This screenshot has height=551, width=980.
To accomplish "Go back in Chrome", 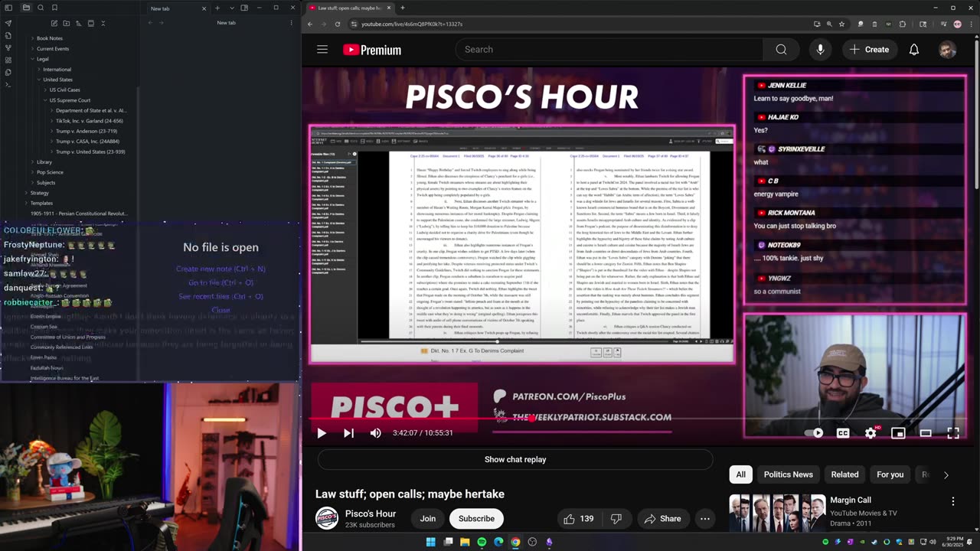I will (310, 24).
